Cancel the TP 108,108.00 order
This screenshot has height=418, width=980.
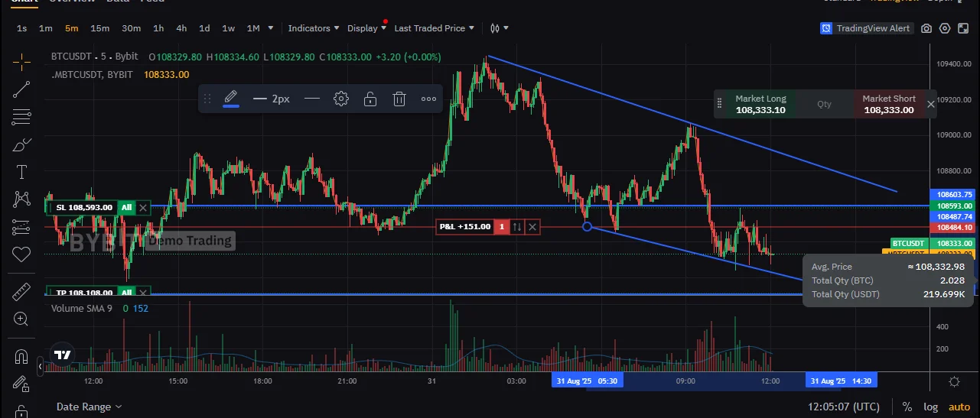143,292
